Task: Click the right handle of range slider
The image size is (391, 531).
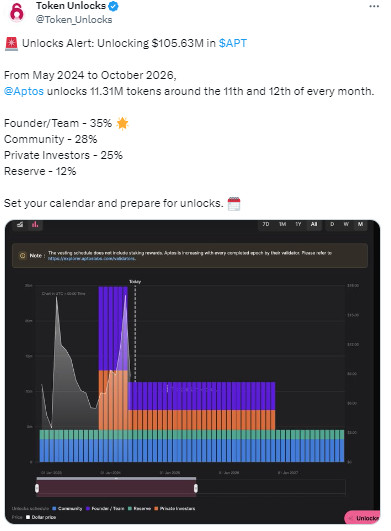Action: tap(196, 488)
